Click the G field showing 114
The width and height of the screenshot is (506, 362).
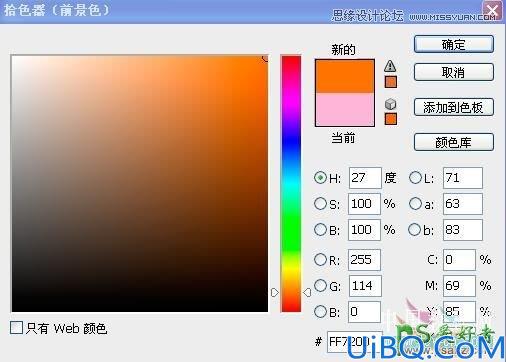(x=365, y=286)
